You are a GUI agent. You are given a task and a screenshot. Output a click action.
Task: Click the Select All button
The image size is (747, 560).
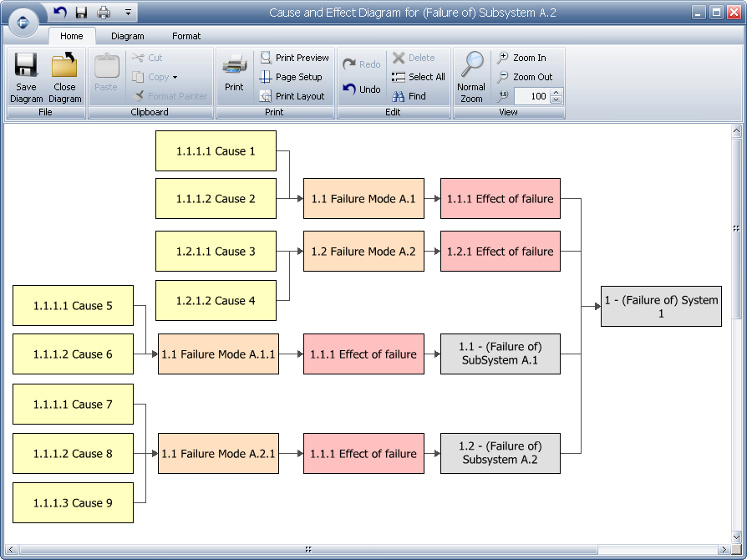pyautogui.click(x=418, y=77)
